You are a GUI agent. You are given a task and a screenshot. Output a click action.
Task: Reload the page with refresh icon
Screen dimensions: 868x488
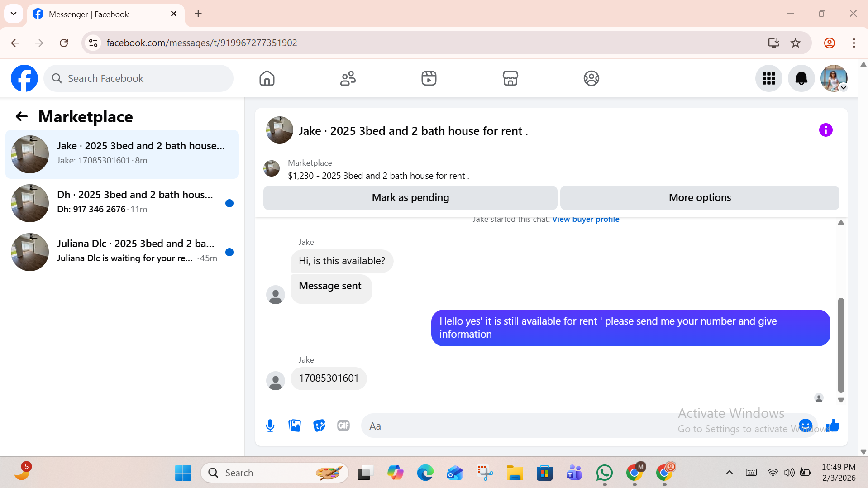point(64,43)
